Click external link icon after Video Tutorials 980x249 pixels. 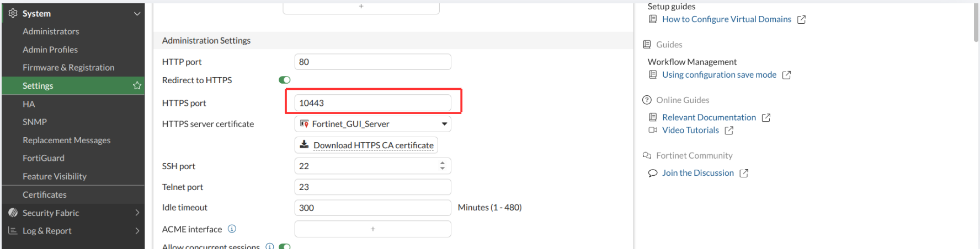pyautogui.click(x=729, y=131)
